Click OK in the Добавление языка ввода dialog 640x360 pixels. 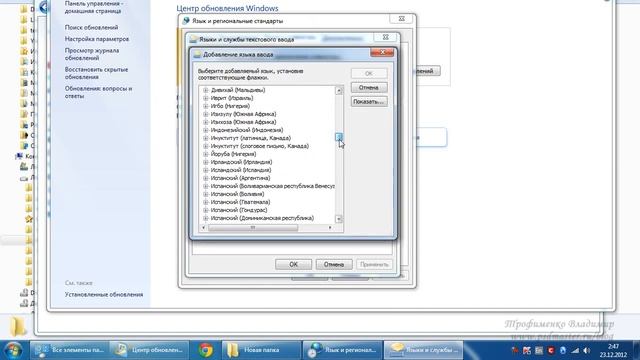369,73
